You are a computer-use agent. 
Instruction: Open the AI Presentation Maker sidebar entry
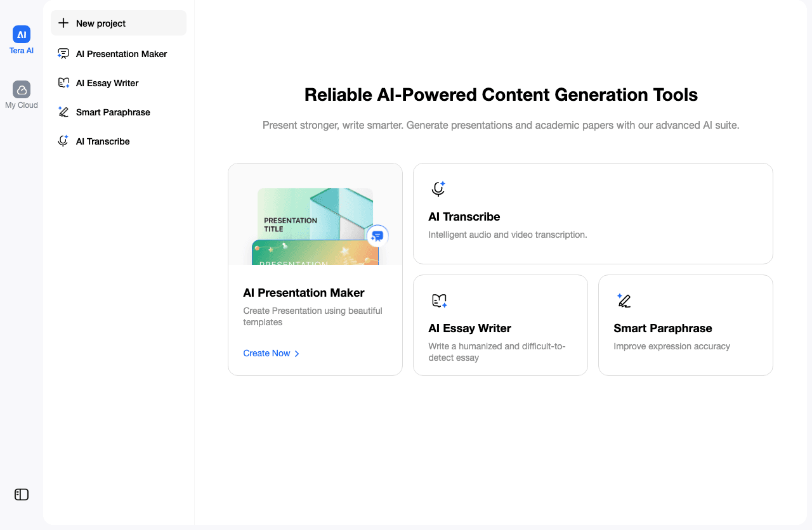118,53
